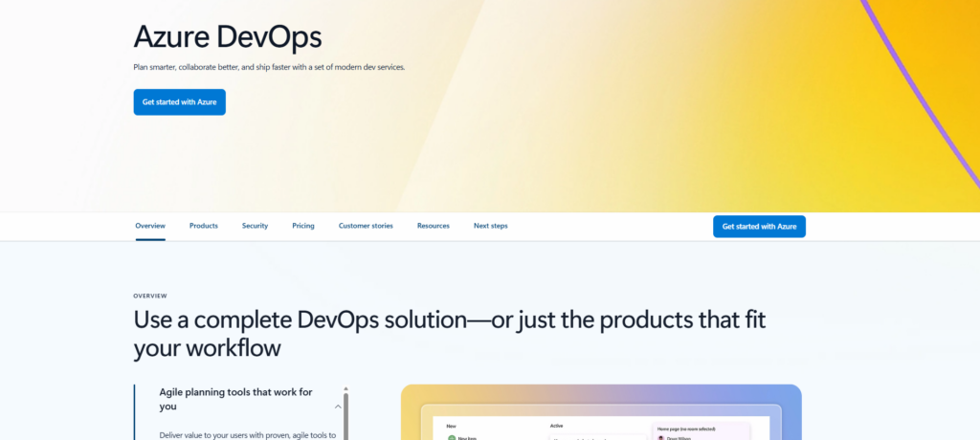
Task: Click the Azure DevOps page title
Action: pos(227,36)
